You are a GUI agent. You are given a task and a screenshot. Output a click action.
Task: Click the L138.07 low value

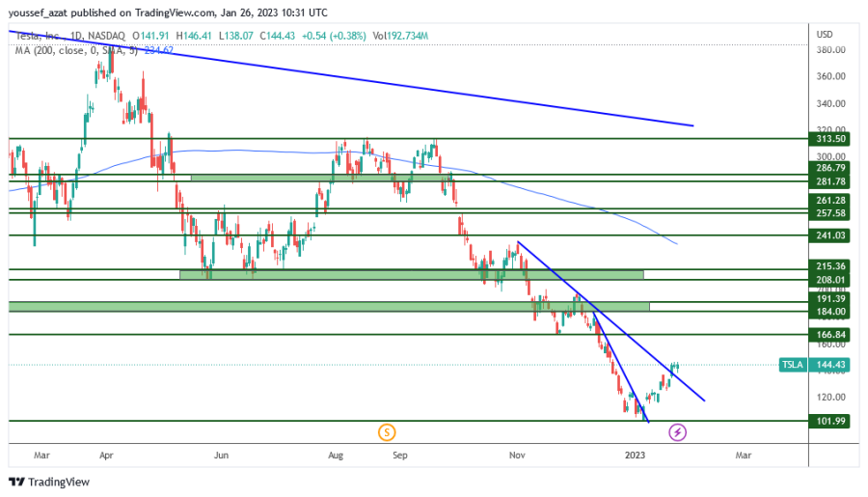pos(236,36)
